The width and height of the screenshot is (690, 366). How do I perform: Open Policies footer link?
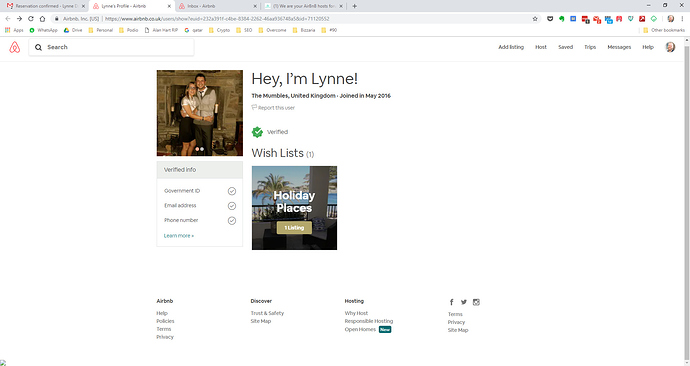click(165, 321)
